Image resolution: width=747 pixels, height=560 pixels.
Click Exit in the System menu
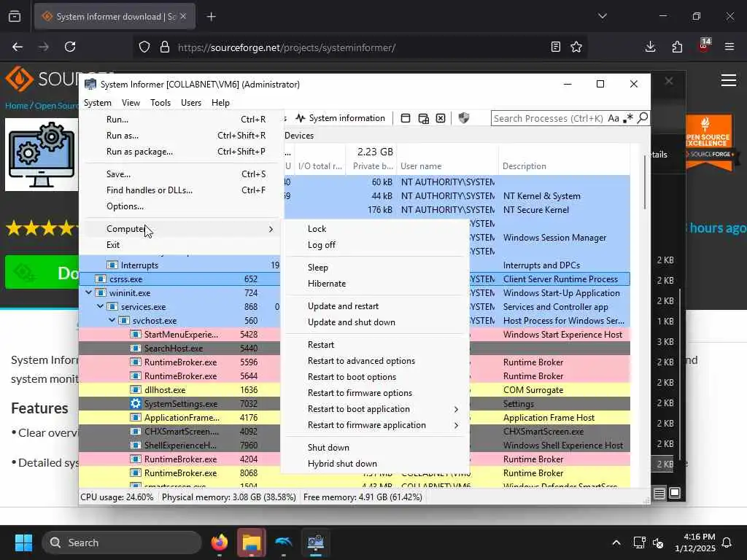[x=181, y=245]
